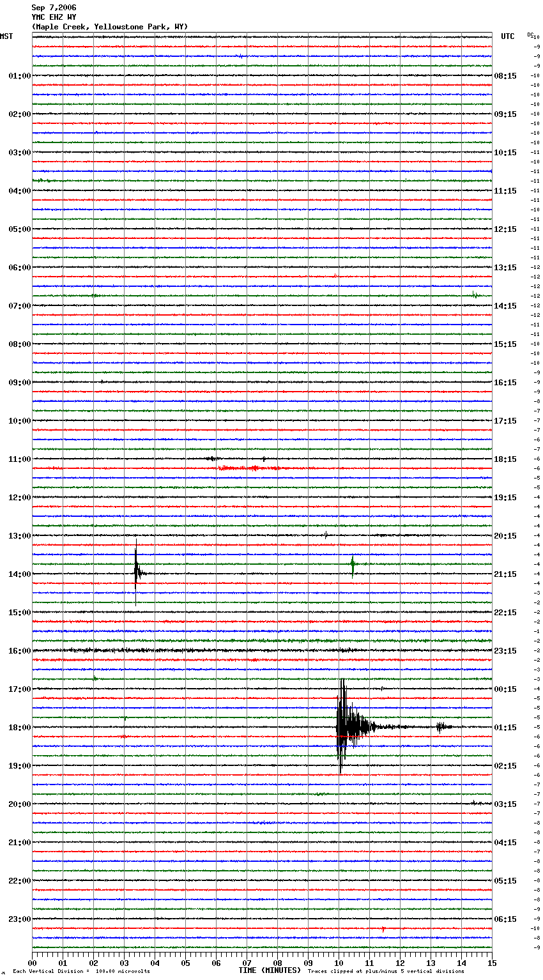Click the aftershock burst near minute 13 on the 18:00 trace
Screen dimensions: 543x980
click(443, 727)
